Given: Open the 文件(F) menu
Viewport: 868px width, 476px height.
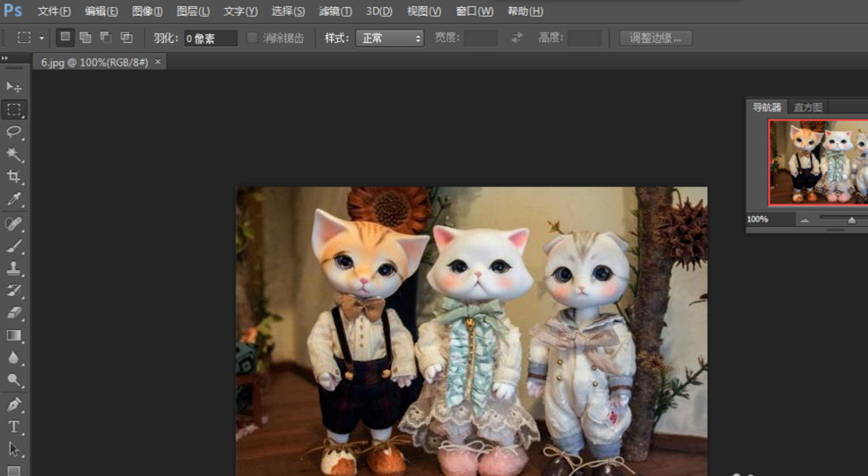Looking at the screenshot, I should tap(54, 11).
